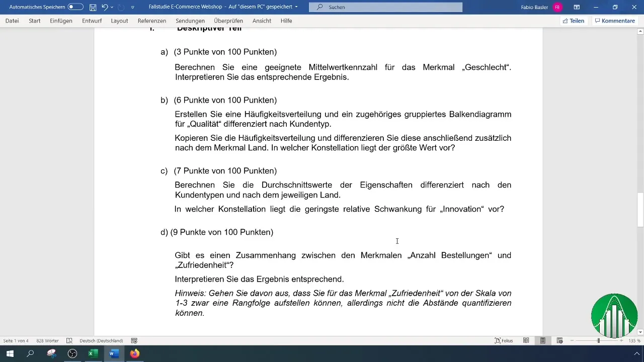644x362 pixels.
Task: Enable Fokus mode in status bar
Action: click(x=504, y=341)
